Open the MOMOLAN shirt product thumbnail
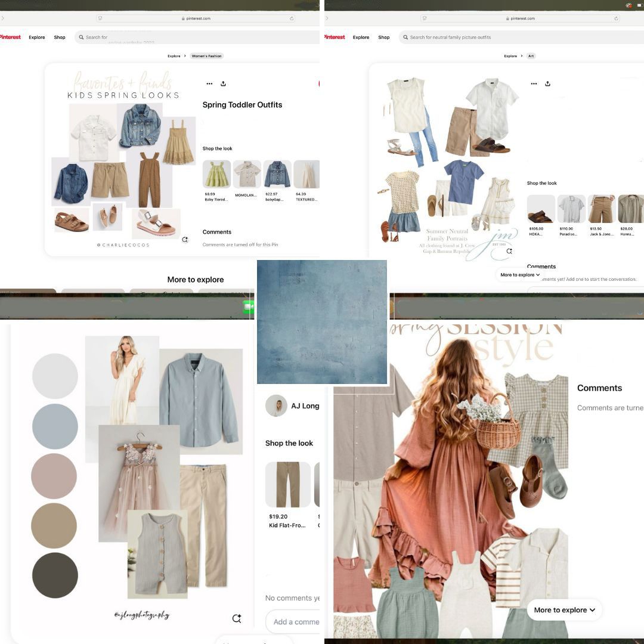This screenshot has width=644, height=644. click(x=247, y=174)
